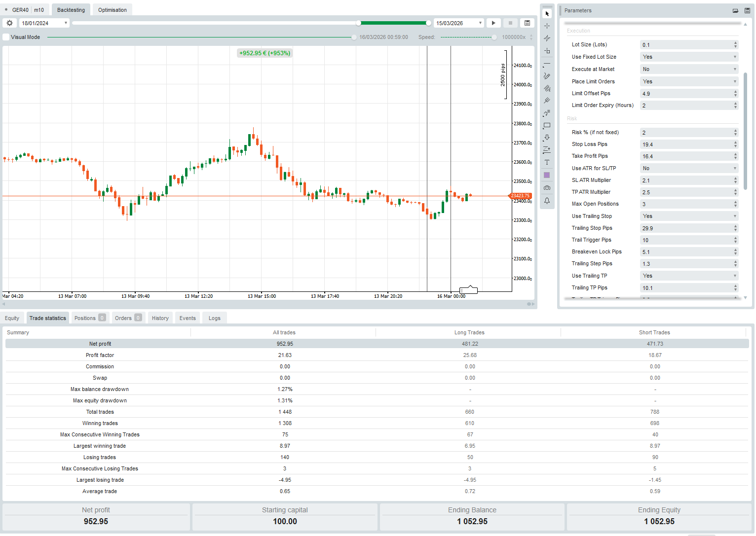Select the crosshair cursor tool
Viewport: 756px width, 536px height.
(547, 26)
